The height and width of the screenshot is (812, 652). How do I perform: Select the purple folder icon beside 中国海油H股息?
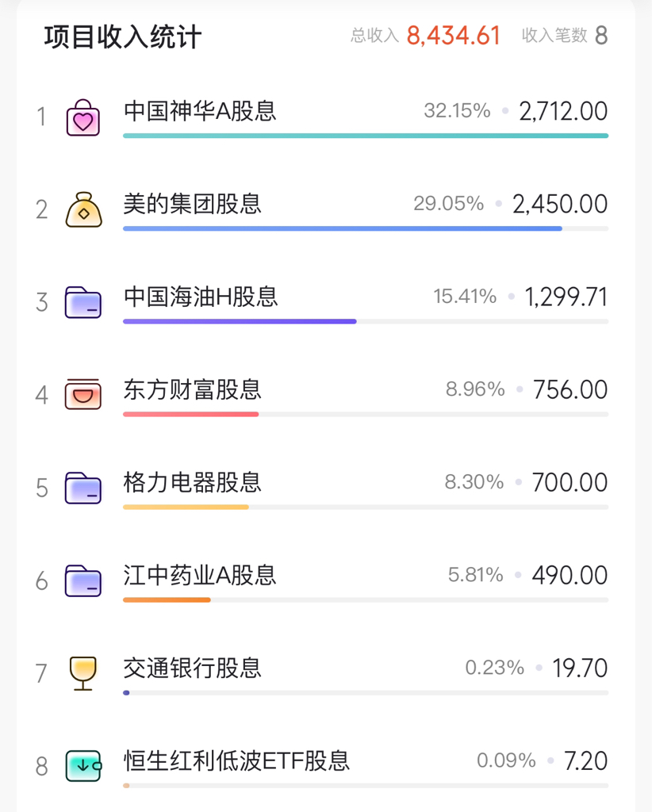(82, 302)
